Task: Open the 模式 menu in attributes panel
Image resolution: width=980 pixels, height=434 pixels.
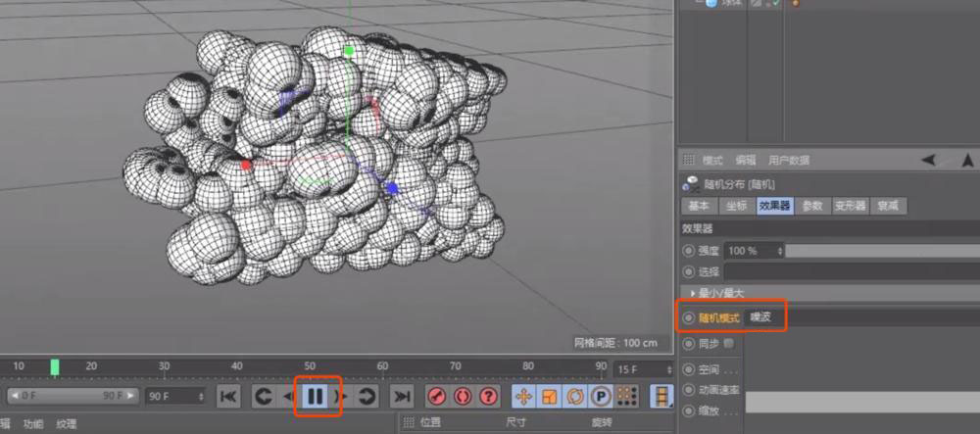Action: (x=712, y=160)
